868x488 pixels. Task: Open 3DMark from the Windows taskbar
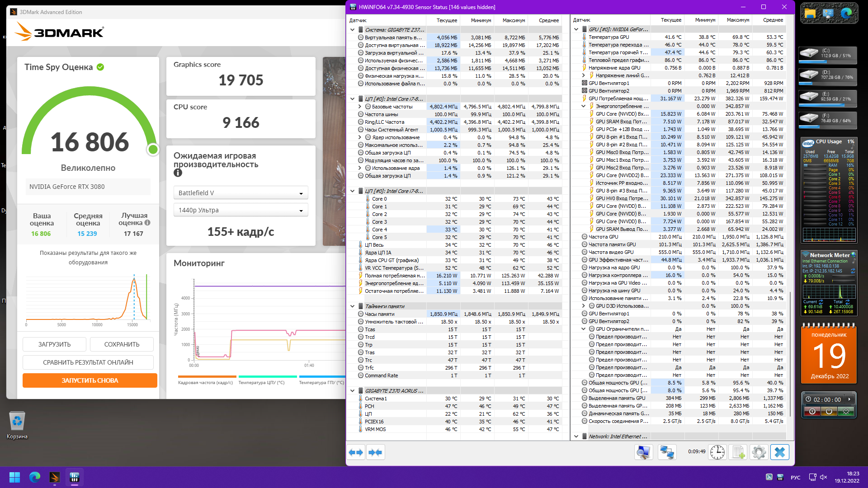[55, 477]
